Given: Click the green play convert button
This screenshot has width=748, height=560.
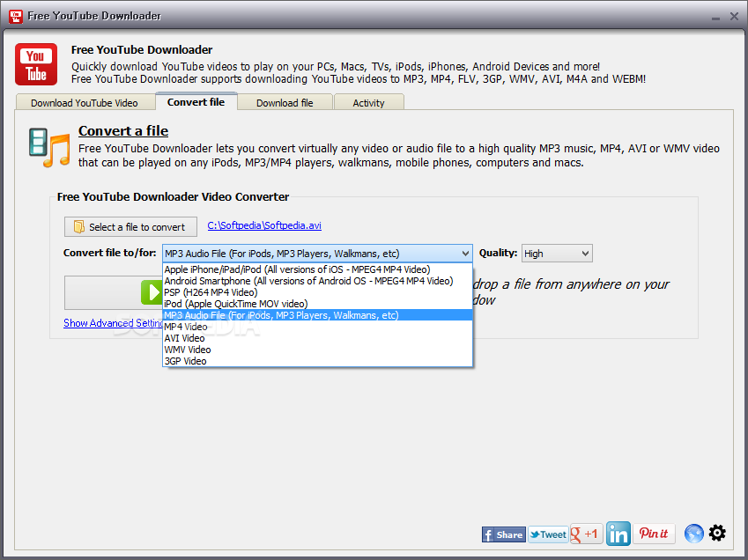Looking at the screenshot, I should (114, 292).
